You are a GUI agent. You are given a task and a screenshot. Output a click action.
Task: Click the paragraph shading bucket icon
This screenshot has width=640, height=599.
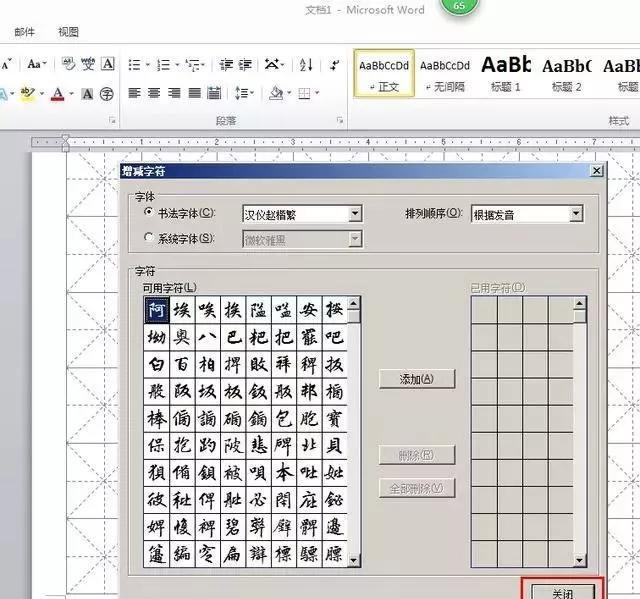(x=277, y=94)
